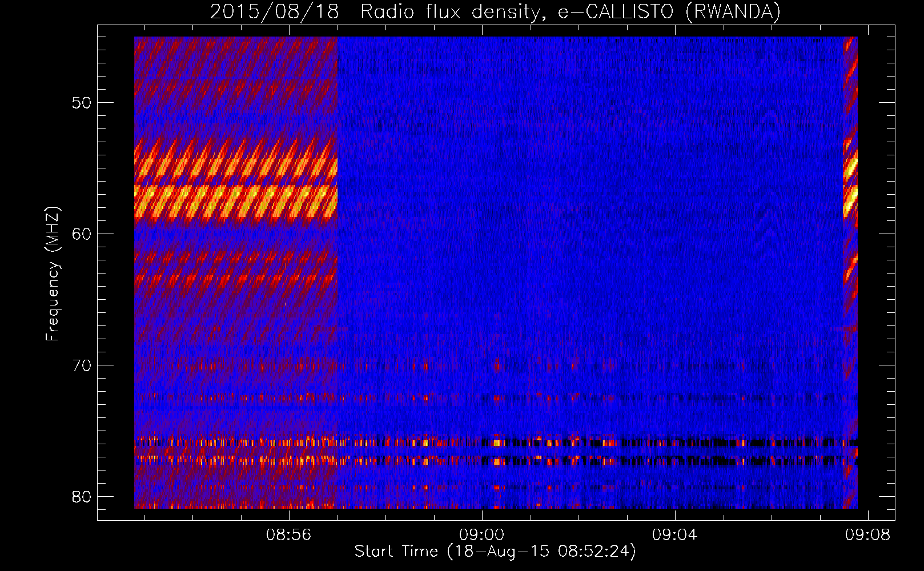
Task: Click the 80 frequency tick label
Action: [x=82, y=497]
